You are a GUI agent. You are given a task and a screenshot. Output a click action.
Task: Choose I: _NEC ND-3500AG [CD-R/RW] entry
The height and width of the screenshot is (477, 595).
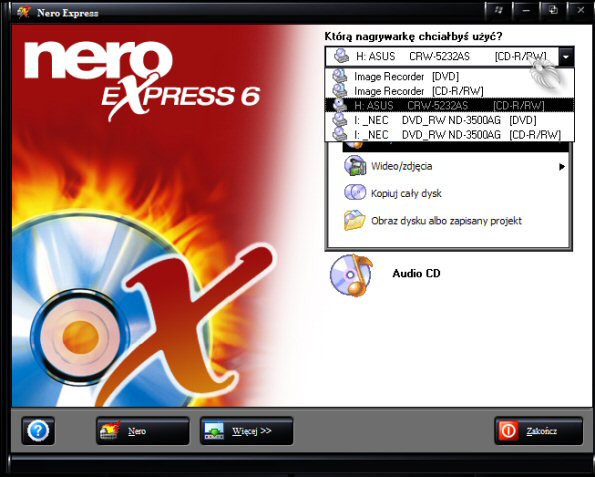coord(450,135)
